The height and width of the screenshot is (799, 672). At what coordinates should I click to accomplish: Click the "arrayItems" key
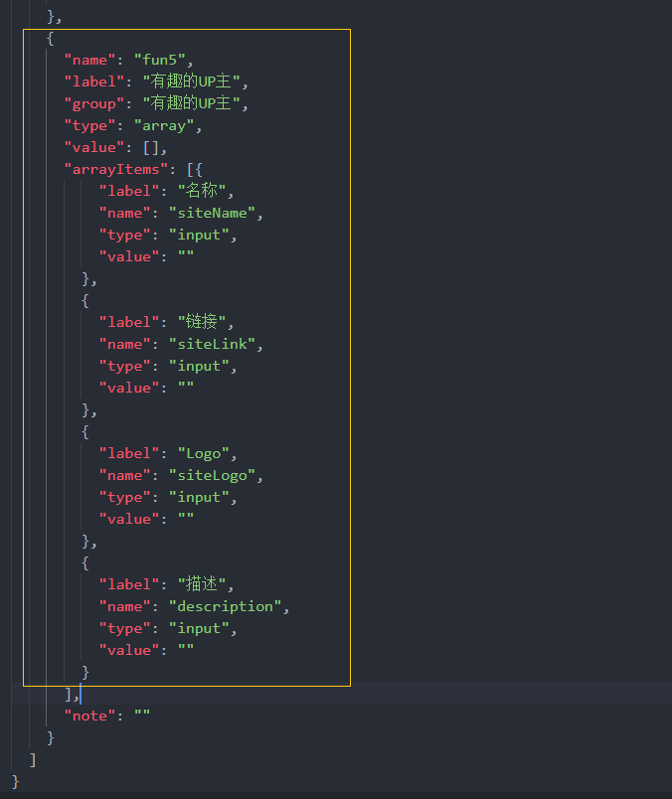pos(116,169)
